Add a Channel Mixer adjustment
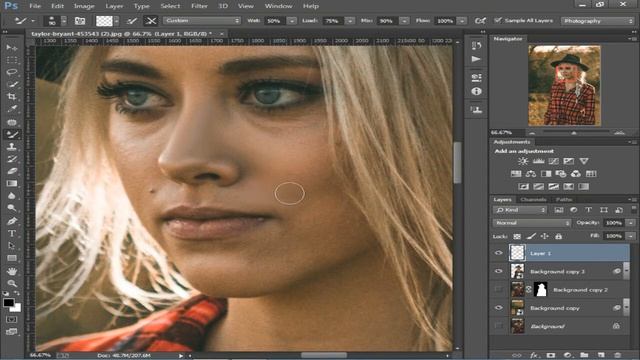Screen dimensions: 640x360 click(x=576, y=174)
